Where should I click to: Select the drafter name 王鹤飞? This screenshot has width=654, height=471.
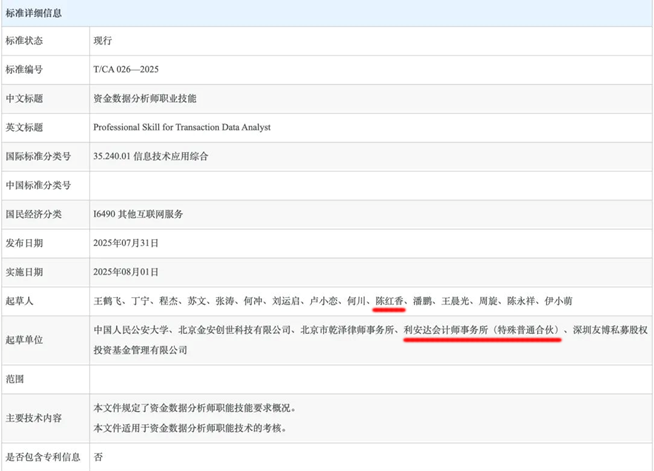pos(108,300)
